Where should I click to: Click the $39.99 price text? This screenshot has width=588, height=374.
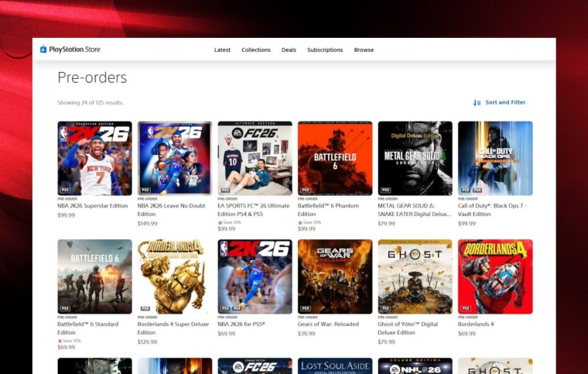click(x=306, y=334)
